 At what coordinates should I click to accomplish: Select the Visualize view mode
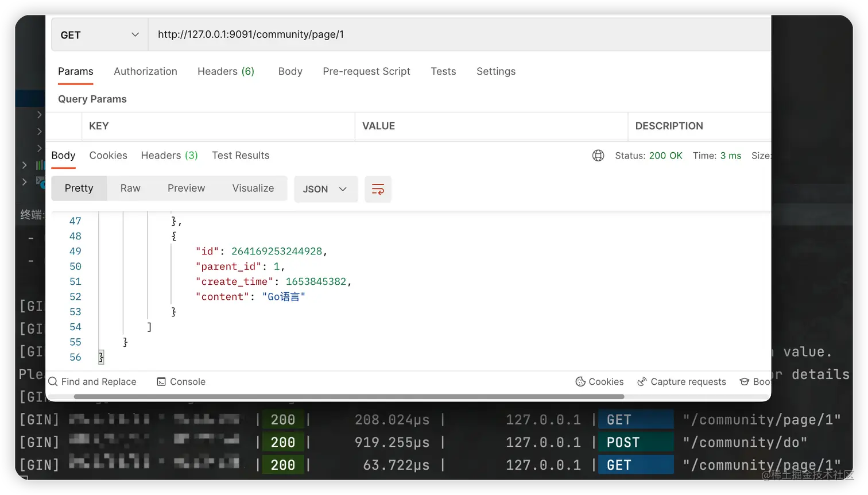[x=253, y=188]
